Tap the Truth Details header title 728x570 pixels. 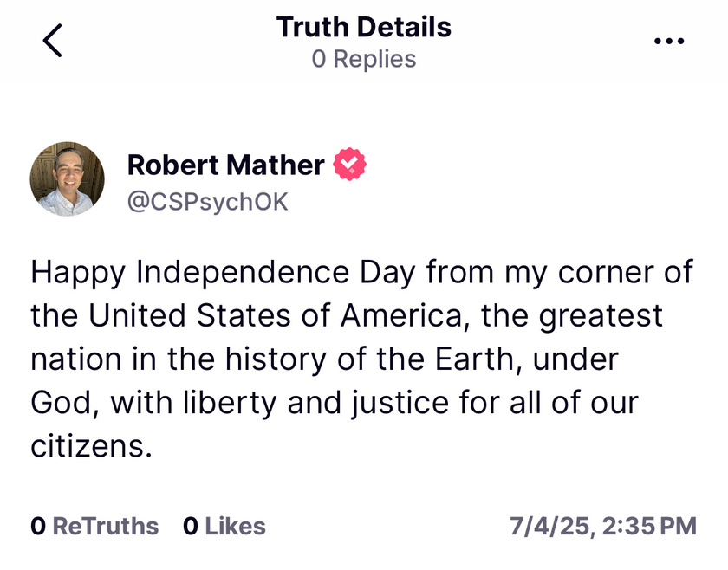[x=363, y=27]
